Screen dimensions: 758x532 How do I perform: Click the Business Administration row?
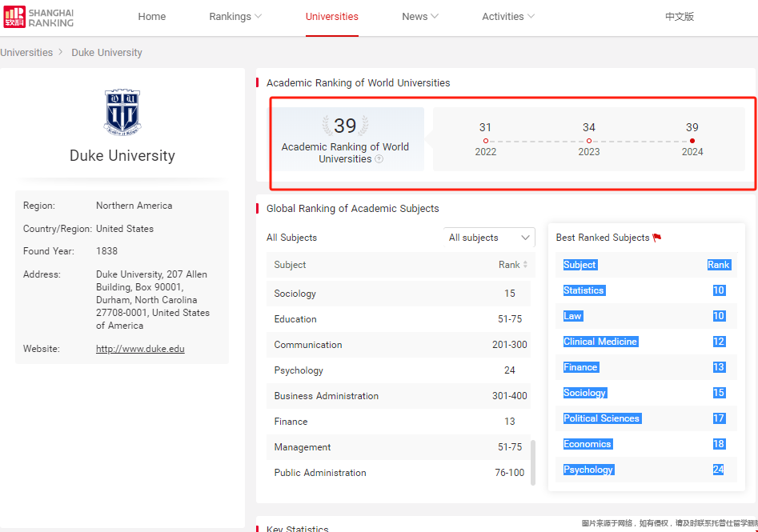[x=399, y=396]
